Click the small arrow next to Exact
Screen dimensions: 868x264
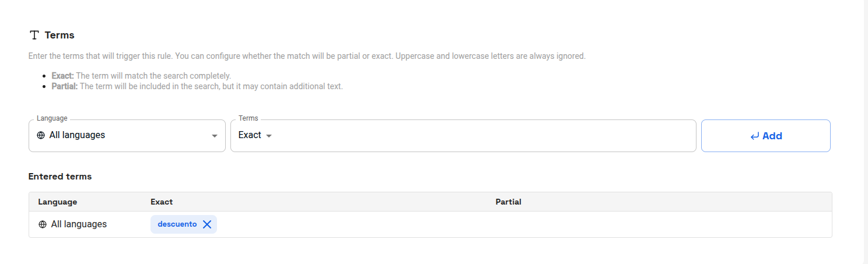pos(269,136)
